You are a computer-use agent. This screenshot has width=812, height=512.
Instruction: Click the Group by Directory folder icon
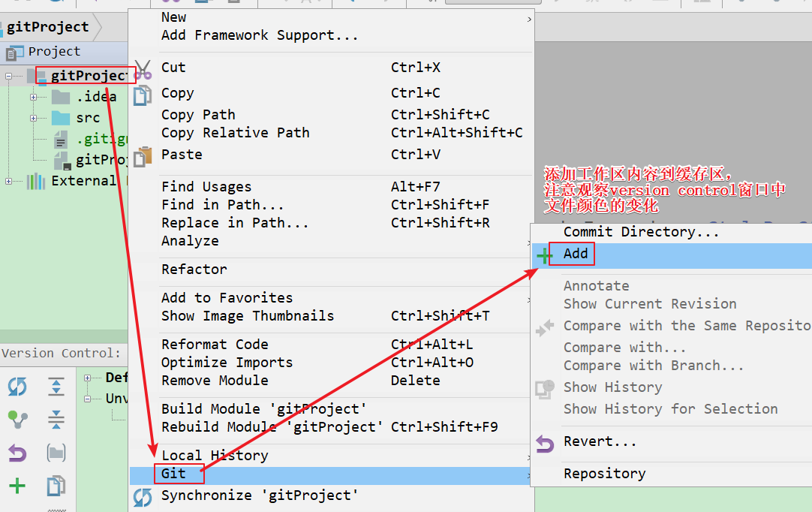click(56, 453)
